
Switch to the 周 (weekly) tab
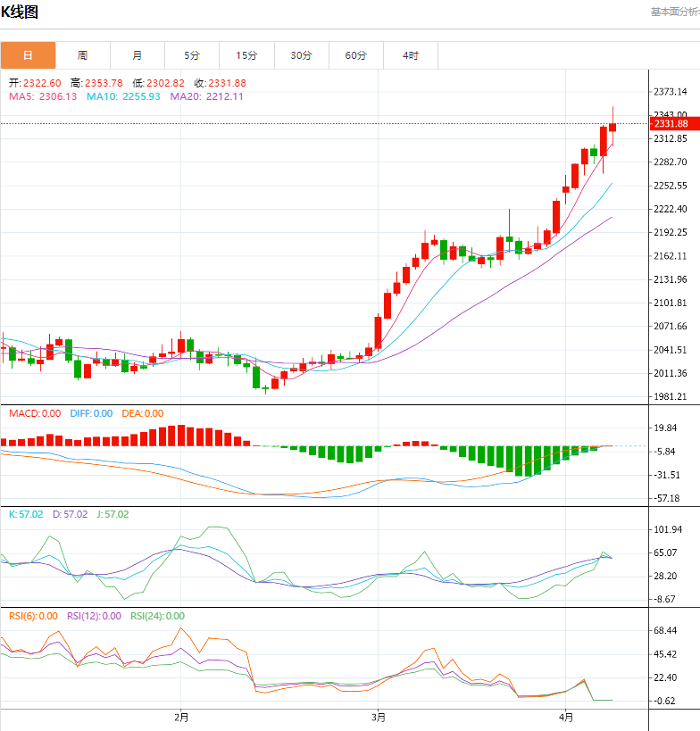(x=82, y=55)
